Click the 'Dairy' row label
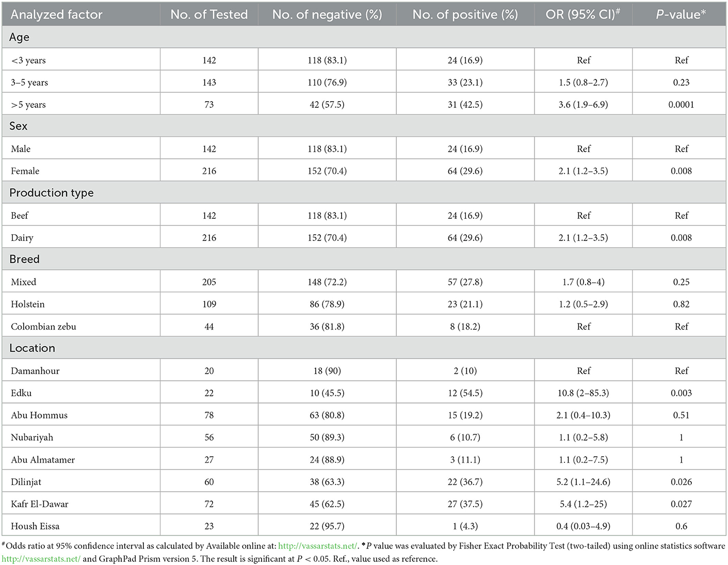The image size is (728, 565). (x=22, y=238)
